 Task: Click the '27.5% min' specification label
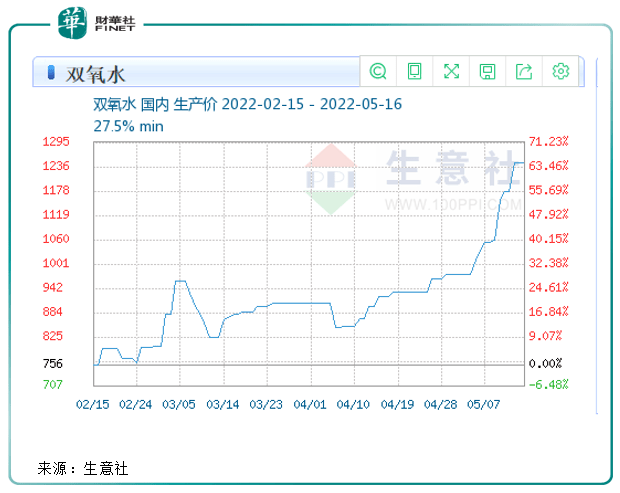coord(128,127)
